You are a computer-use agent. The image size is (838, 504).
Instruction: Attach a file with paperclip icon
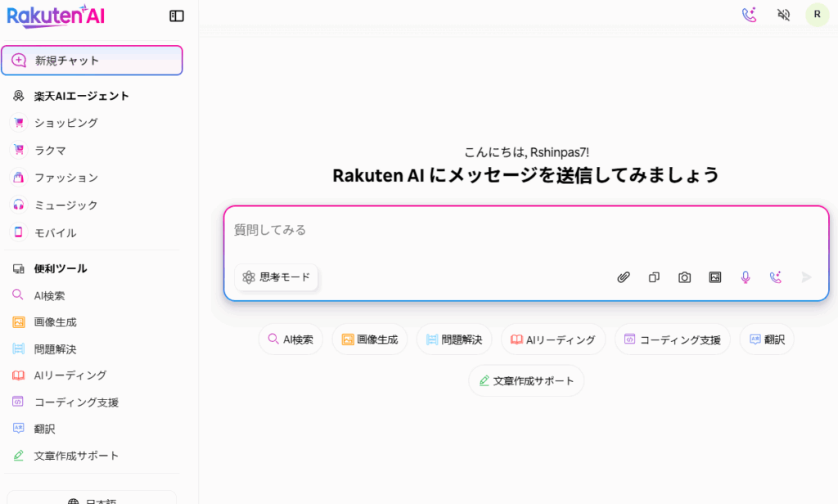point(623,277)
